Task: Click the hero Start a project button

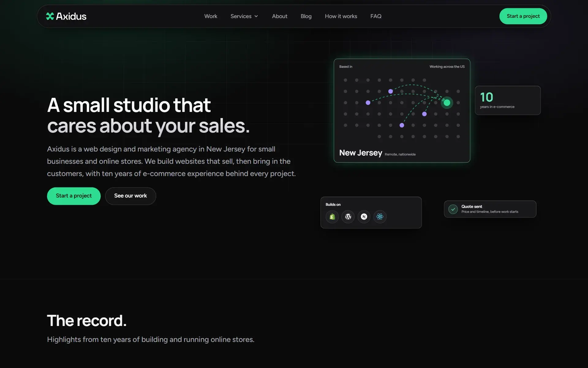Action: [74, 196]
